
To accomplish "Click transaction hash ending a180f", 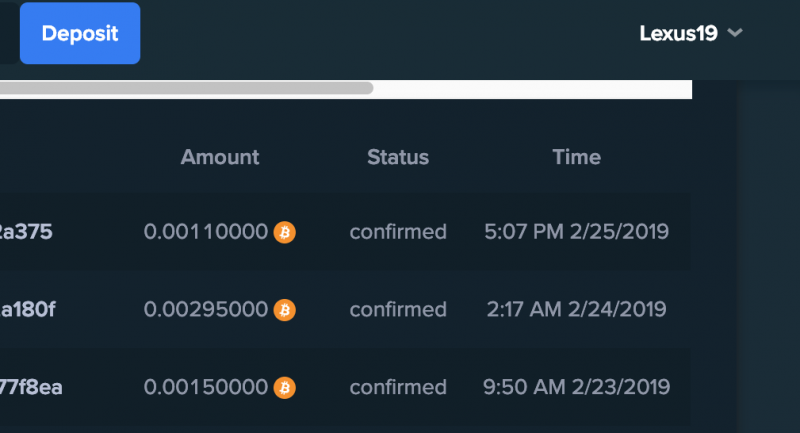I will [28, 310].
